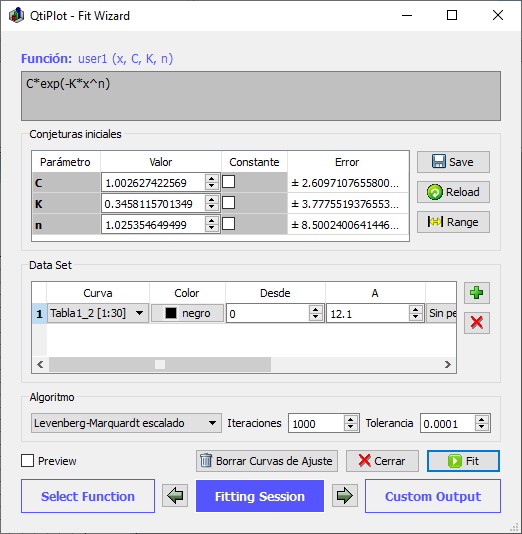Click the data set horizontal scrollbar thumb
Image resolution: width=522 pixels, height=534 pixels.
(160, 364)
